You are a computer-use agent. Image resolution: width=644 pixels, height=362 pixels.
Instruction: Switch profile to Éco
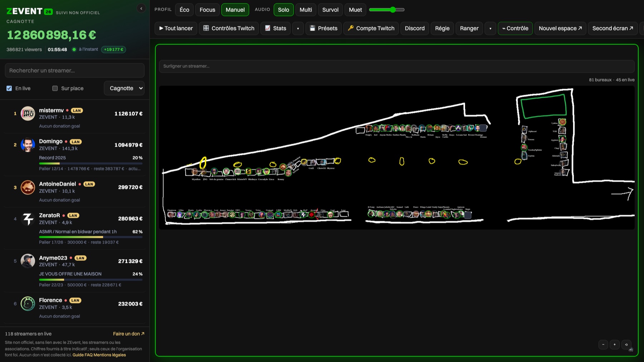click(184, 10)
